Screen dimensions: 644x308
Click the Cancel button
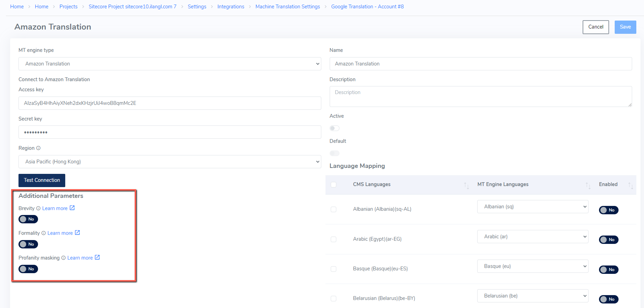[x=596, y=27]
